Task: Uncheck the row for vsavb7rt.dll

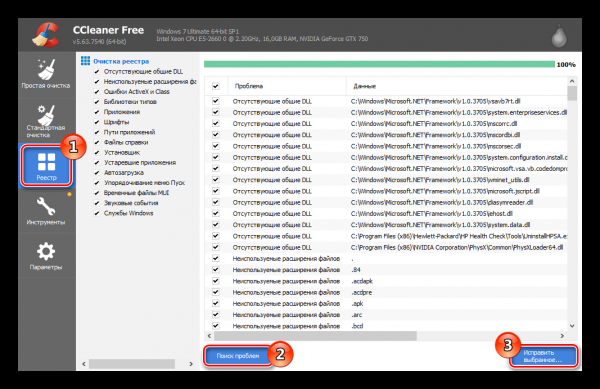Action: pos(216,101)
